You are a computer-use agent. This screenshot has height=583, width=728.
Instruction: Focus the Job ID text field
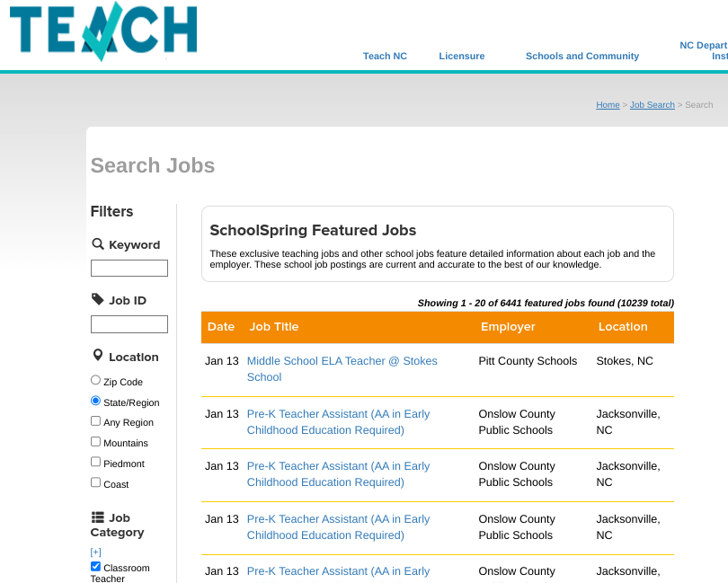tap(129, 324)
